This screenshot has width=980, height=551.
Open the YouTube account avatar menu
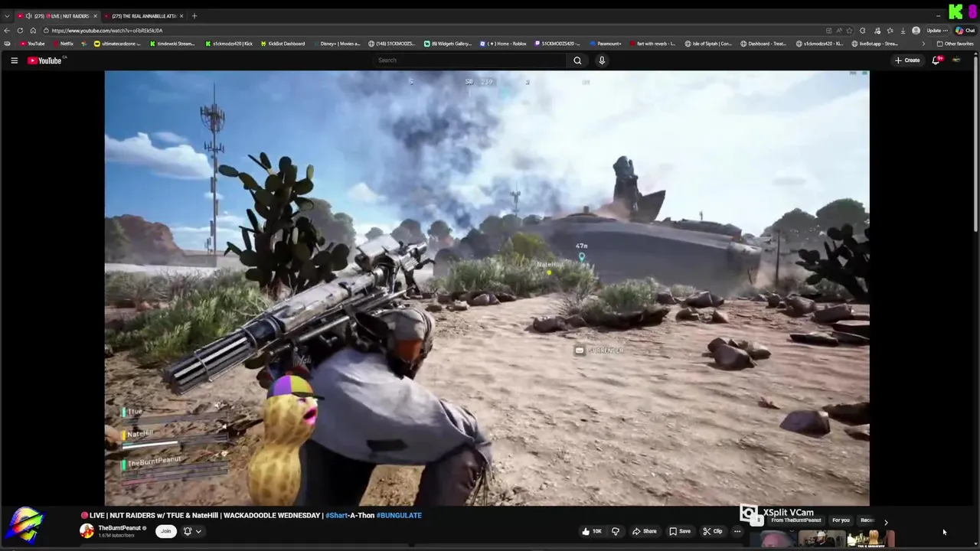pos(956,60)
